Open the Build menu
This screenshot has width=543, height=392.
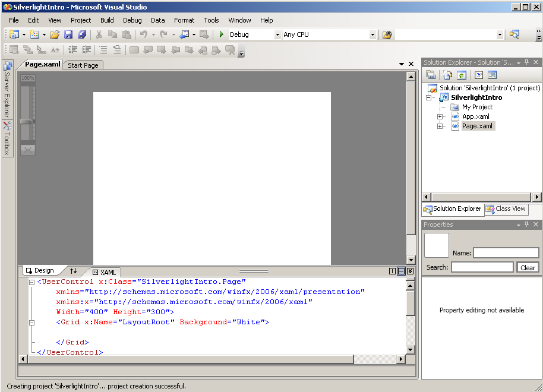pyautogui.click(x=107, y=20)
